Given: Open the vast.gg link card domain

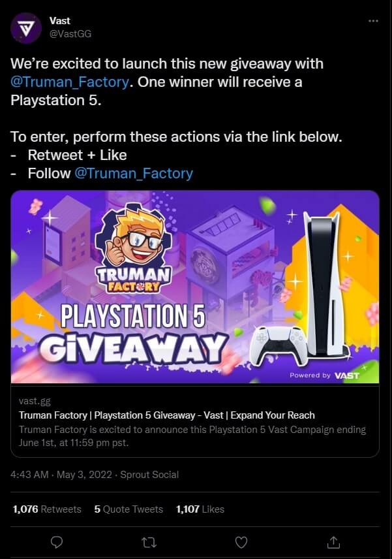Looking at the screenshot, I should [35, 401].
